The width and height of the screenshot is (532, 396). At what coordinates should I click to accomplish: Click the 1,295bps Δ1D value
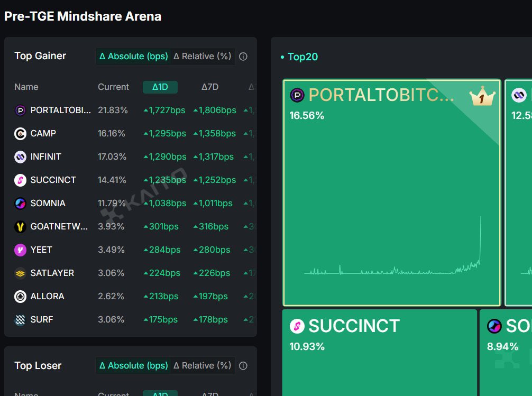pos(165,133)
